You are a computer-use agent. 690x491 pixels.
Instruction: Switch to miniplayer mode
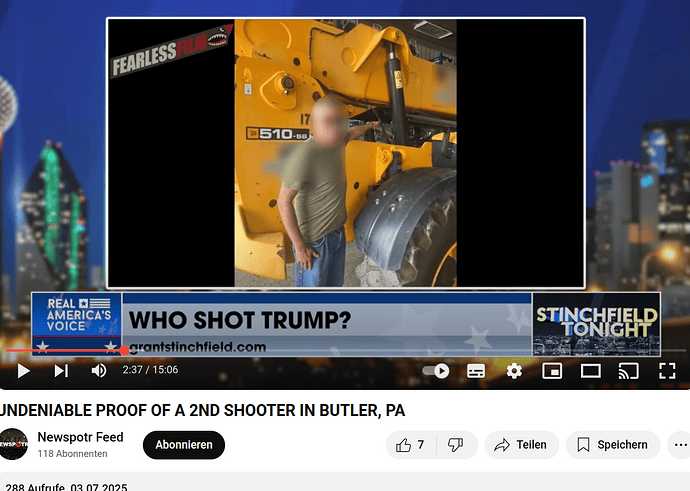(x=552, y=371)
